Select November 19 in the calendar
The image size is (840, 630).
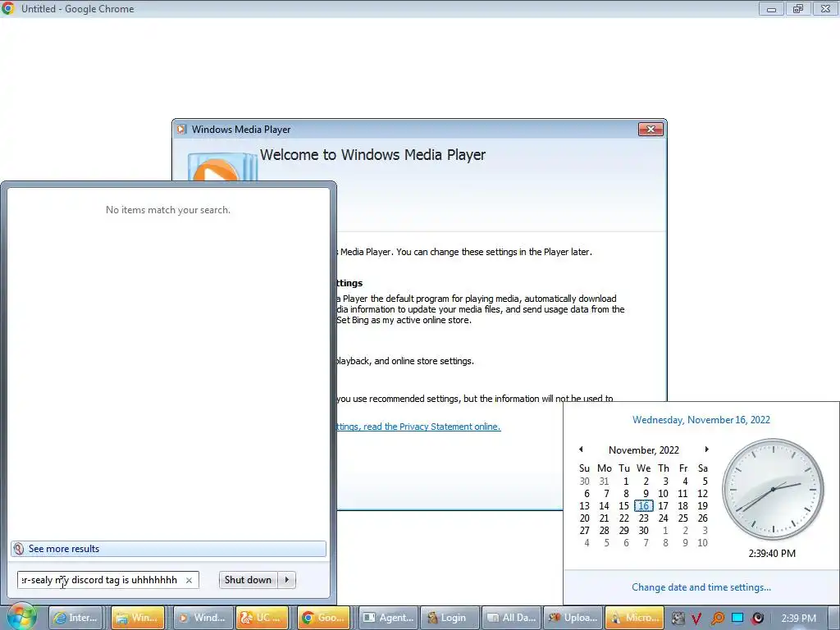702,505
